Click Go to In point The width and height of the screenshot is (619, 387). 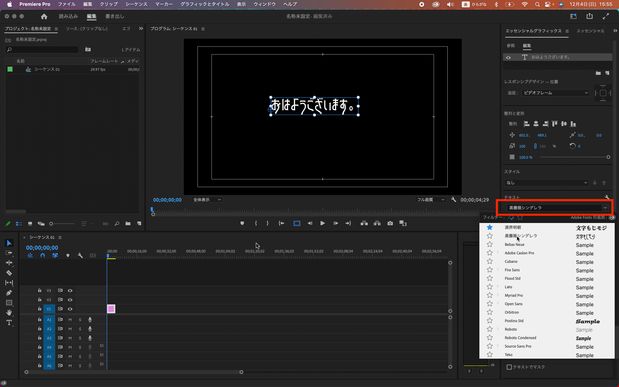(281, 224)
